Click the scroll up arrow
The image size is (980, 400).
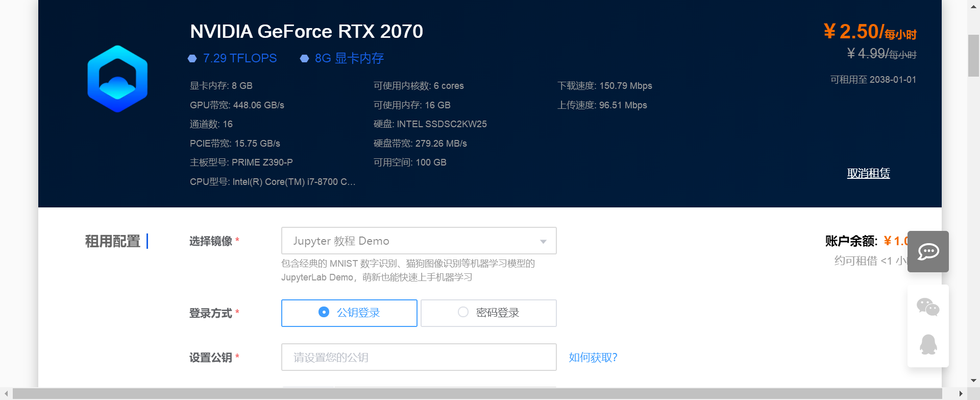pos(973,6)
